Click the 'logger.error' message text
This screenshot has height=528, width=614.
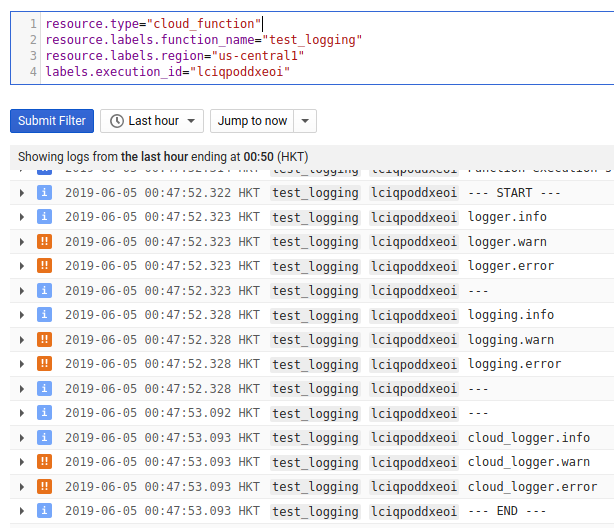click(x=511, y=266)
